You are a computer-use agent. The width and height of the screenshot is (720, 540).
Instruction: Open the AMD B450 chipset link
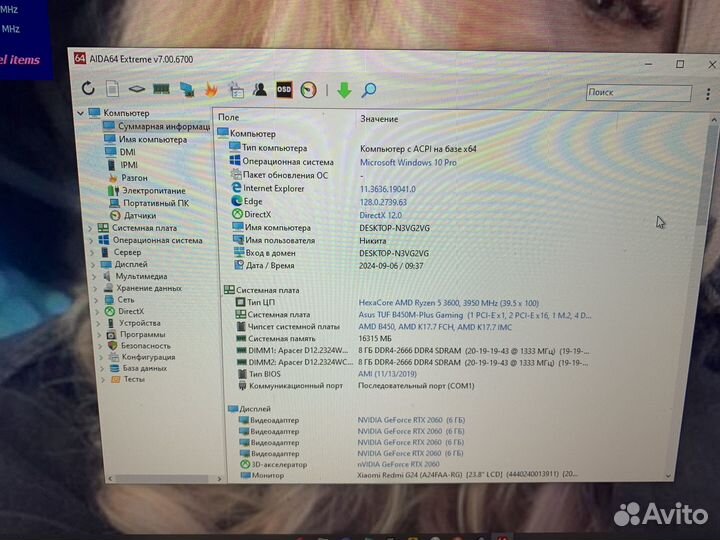435,327
